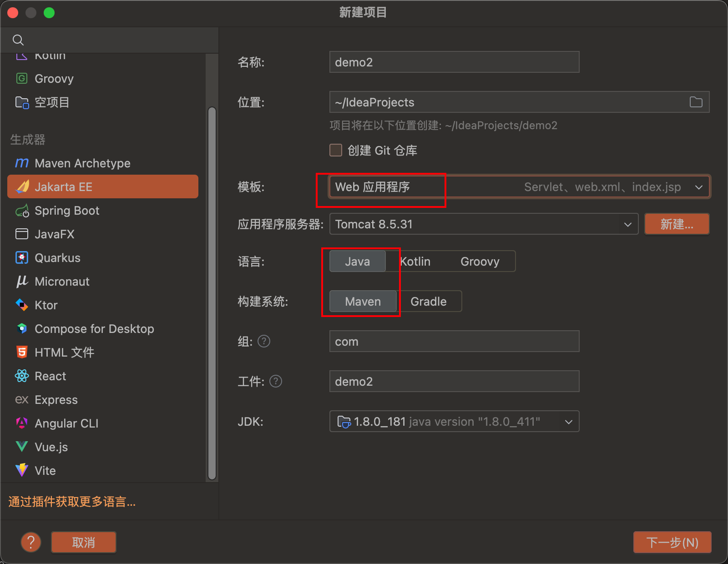
Task: Click the React atom icon
Action: point(21,376)
